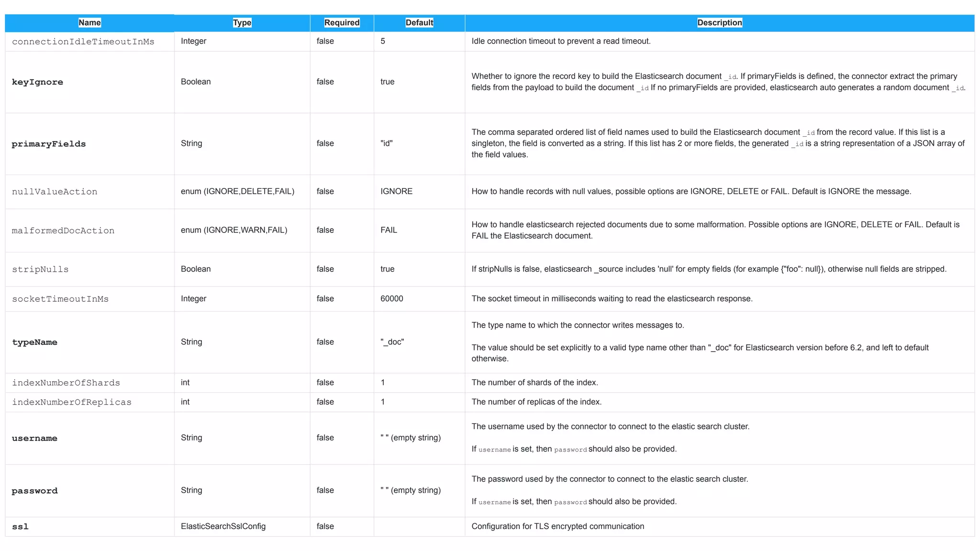The height and width of the screenshot is (551, 980).
Task: Click the "_doc" default value
Action: click(x=392, y=342)
